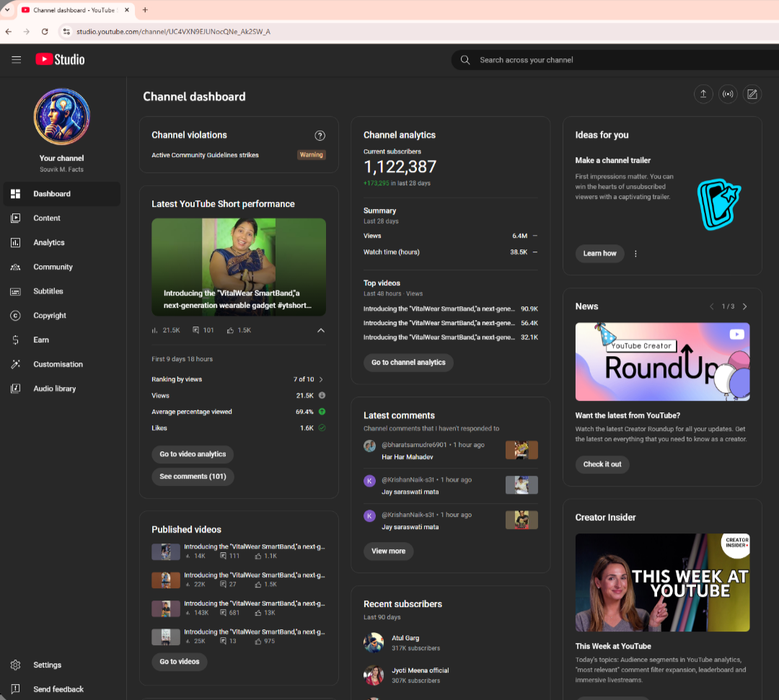779x700 pixels.
Task: Click the published video with 14K views
Action: coord(239,551)
